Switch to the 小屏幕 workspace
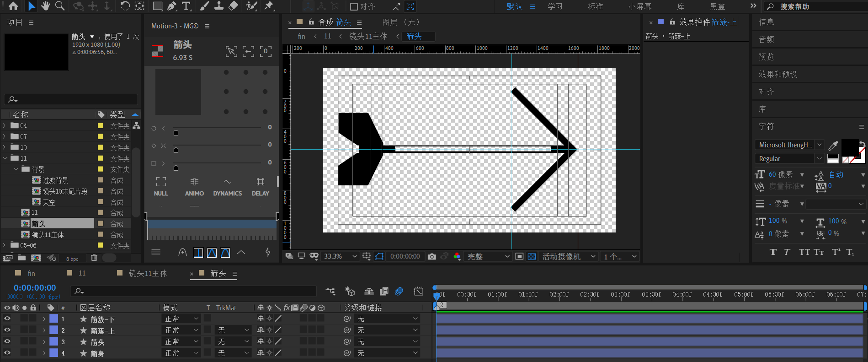Image resolution: width=868 pixels, height=362 pixels. pyautogui.click(x=639, y=6)
